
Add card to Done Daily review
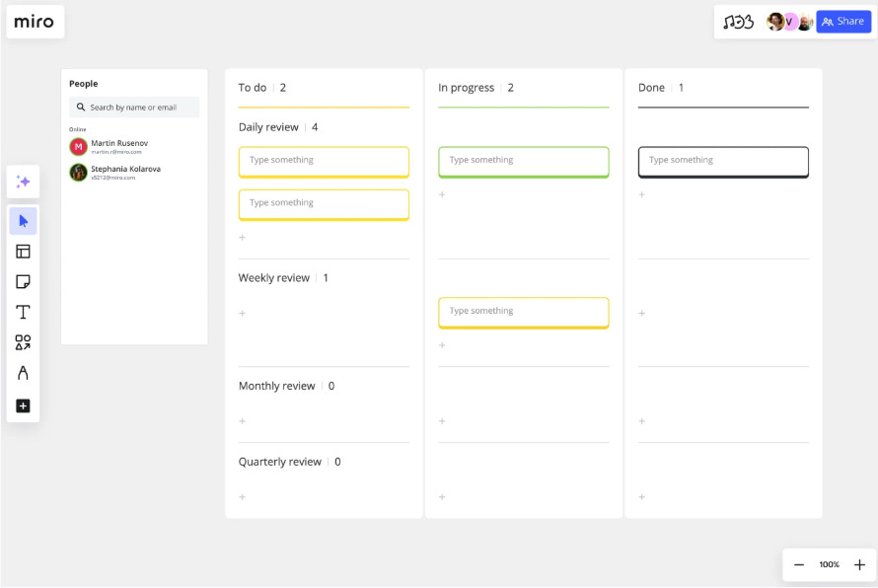pyautogui.click(x=642, y=194)
